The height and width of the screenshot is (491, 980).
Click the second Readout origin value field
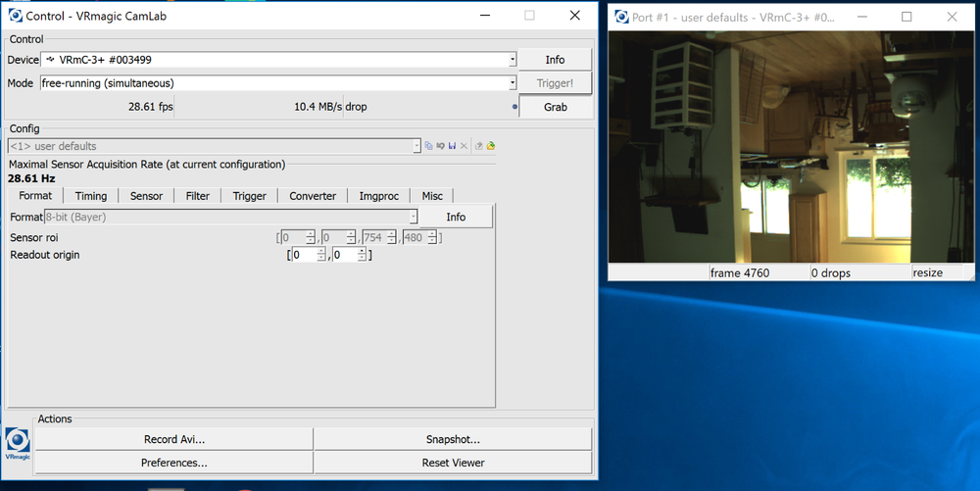pyautogui.click(x=344, y=255)
